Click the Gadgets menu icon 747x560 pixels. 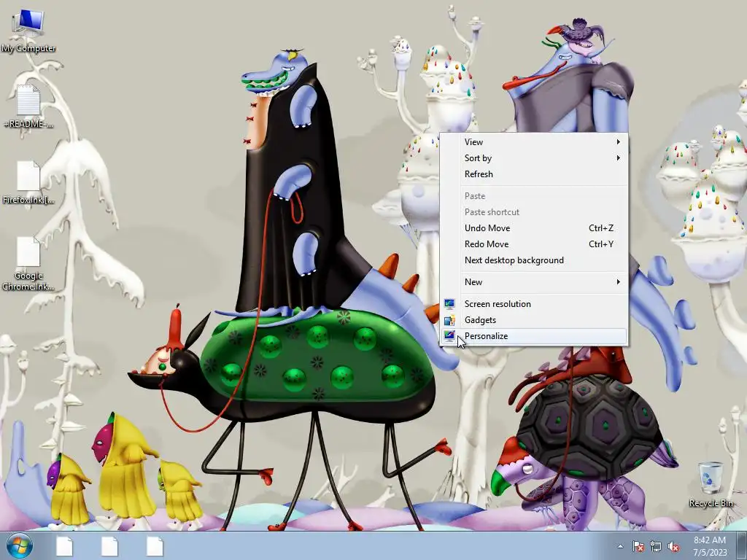pyautogui.click(x=449, y=320)
